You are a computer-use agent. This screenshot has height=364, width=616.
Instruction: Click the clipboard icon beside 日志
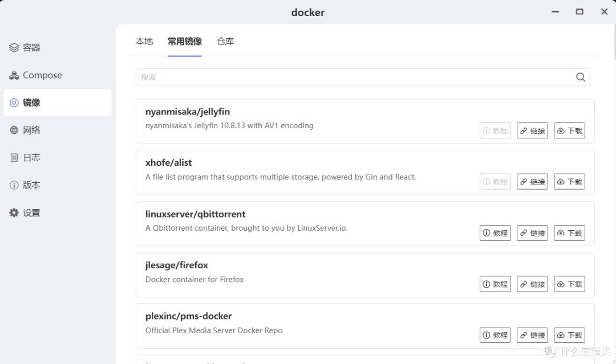[x=14, y=157]
